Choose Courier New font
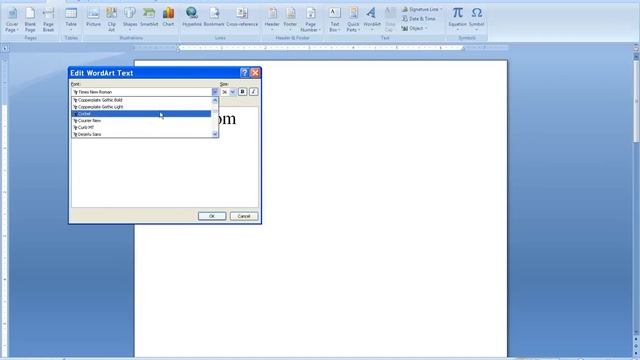640x360 pixels. pos(141,121)
